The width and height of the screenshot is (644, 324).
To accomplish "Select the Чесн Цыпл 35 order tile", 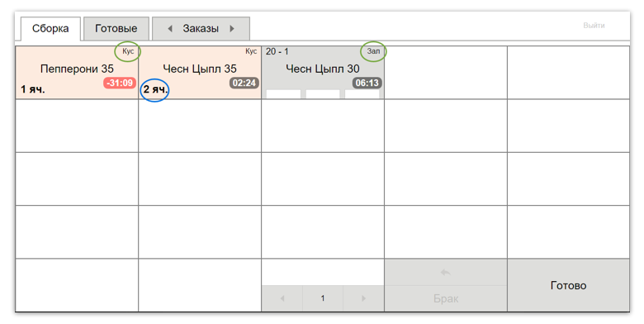I will [x=200, y=73].
